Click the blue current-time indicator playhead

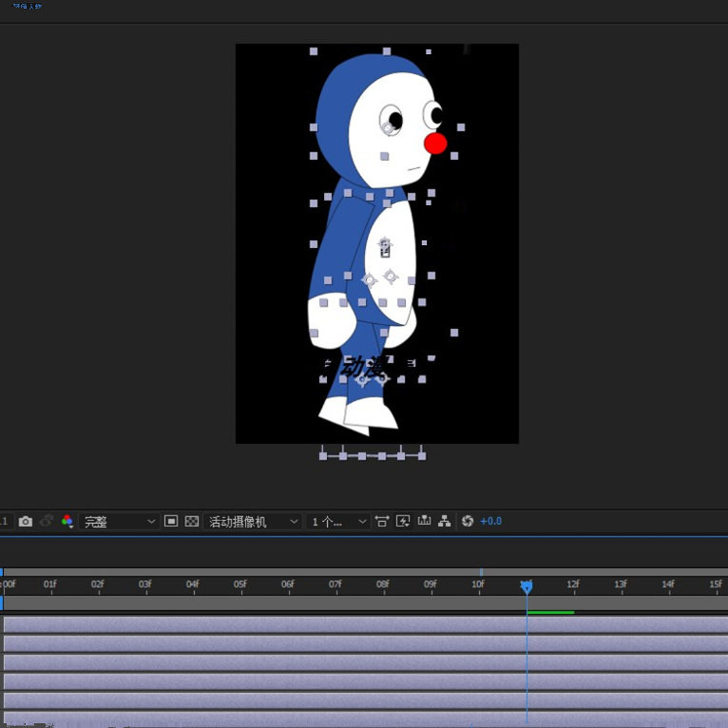pyautogui.click(x=527, y=587)
